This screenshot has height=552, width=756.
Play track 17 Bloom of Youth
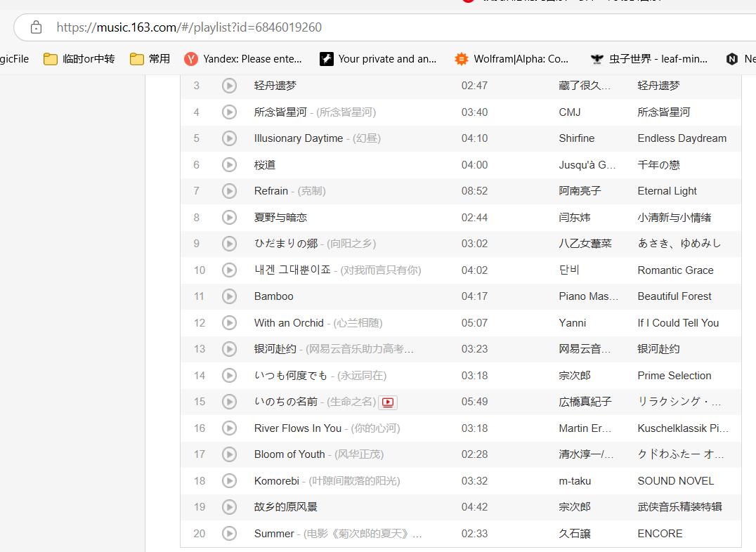point(229,454)
